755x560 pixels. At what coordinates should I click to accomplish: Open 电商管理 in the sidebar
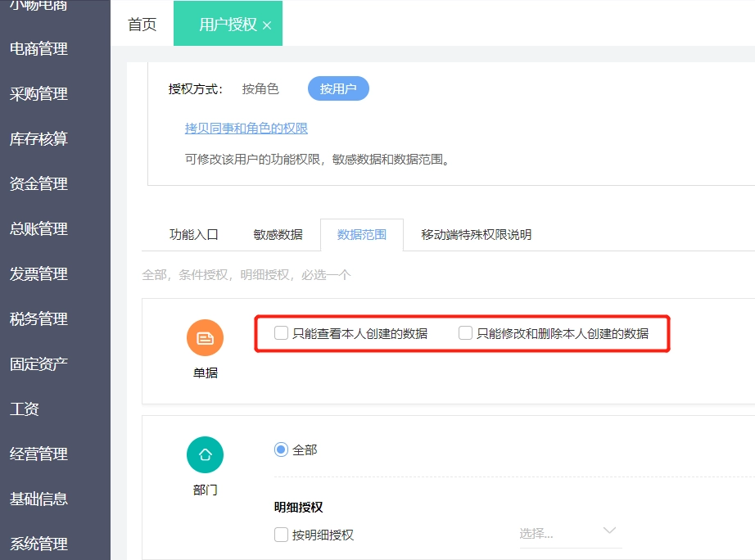pos(38,48)
